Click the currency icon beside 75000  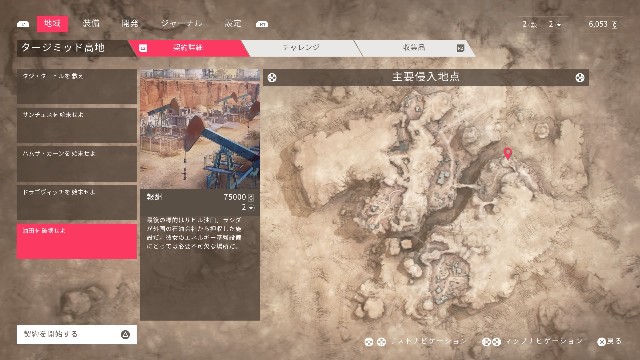coord(251,198)
